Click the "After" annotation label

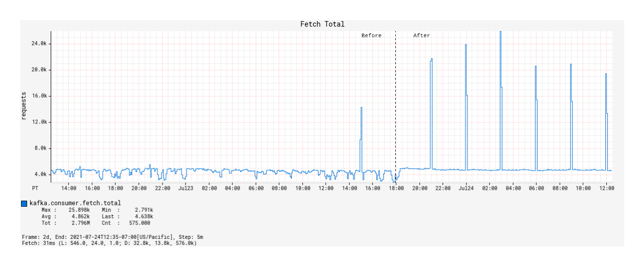421,36
